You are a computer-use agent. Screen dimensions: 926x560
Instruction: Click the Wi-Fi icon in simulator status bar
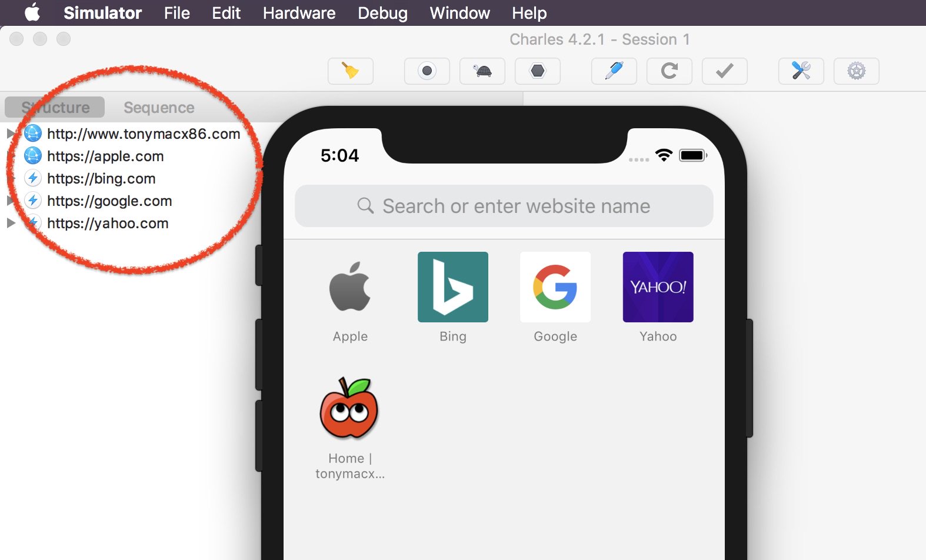pos(664,155)
